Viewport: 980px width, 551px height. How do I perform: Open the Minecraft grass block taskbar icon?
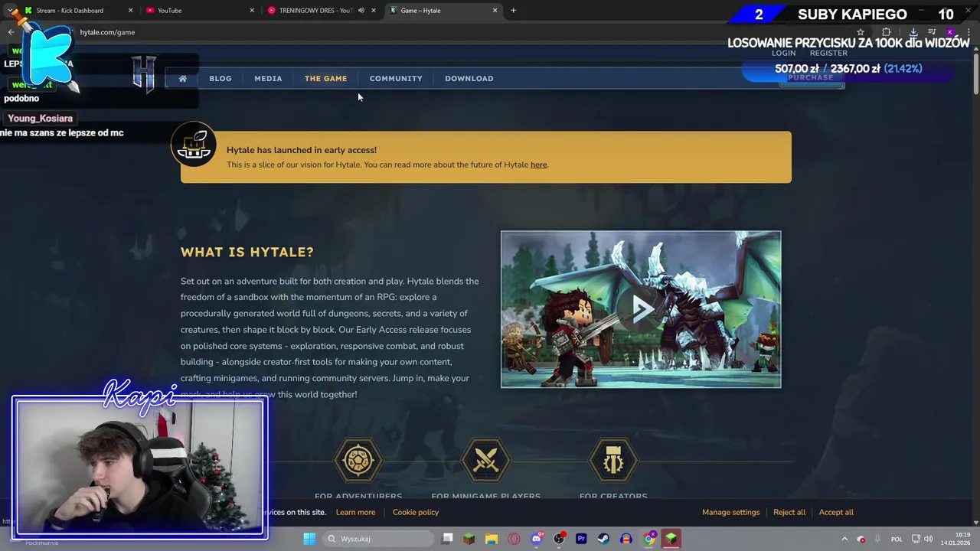tap(469, 539)
